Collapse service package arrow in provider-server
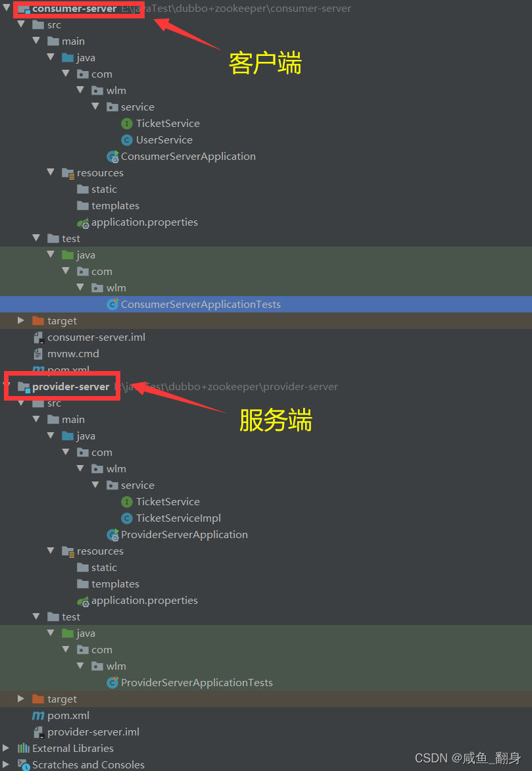The width and height of the screenshot is (532, 771). click(x=95, y=485)
